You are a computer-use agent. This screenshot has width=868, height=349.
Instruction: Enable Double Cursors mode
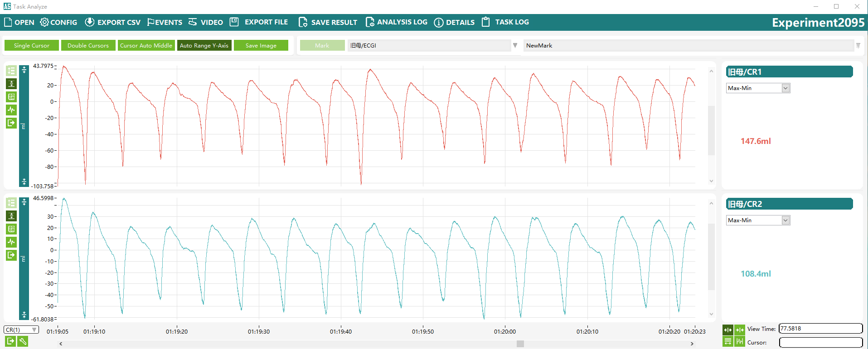click(x=88, y=46)
